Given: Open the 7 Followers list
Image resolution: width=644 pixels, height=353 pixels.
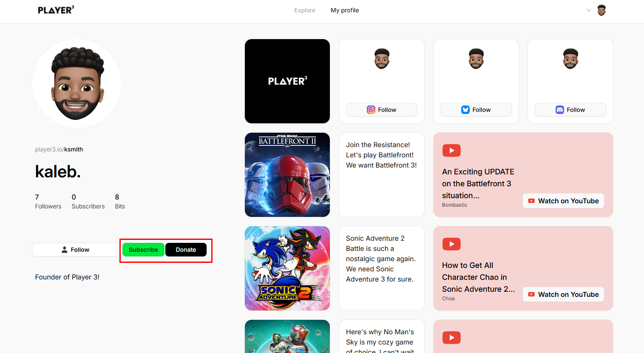Looking at the screenshot, I should [48, 202].
